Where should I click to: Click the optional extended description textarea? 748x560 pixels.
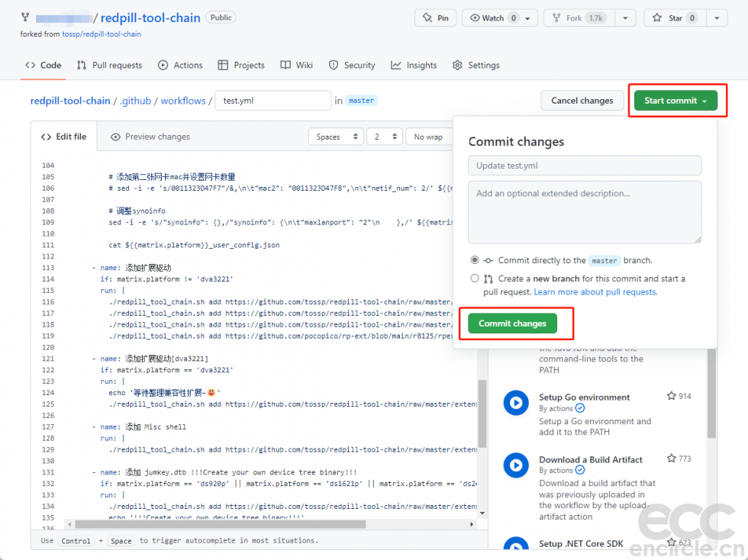585,212
